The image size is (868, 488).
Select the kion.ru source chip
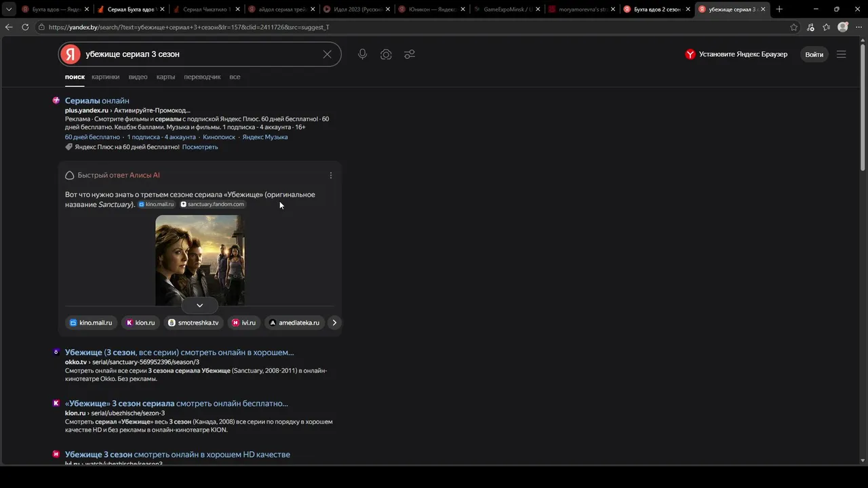(140, 323)
